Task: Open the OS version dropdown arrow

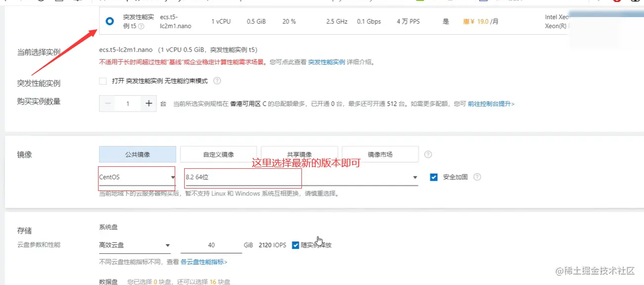Action: [414, 177]
